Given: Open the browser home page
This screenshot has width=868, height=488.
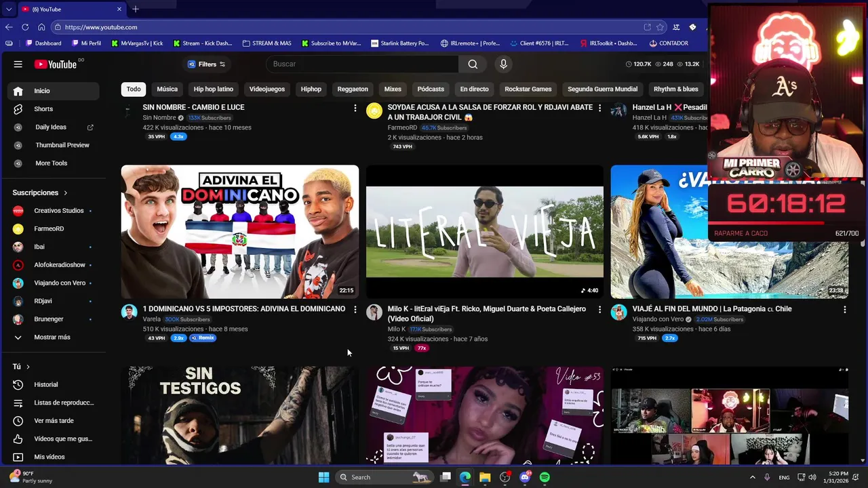Looking at the screenshot, I should [41, 27].
